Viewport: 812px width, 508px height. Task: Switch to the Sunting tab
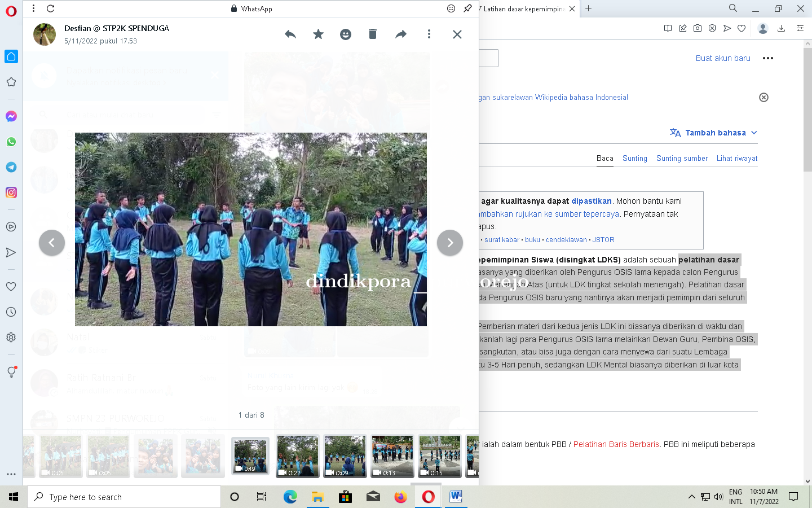635,159
